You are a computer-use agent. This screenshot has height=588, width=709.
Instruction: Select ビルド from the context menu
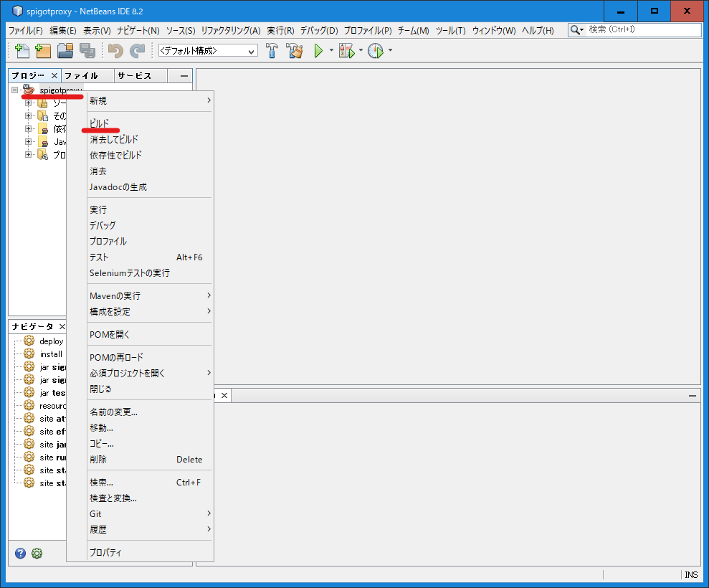coord(100,123)
